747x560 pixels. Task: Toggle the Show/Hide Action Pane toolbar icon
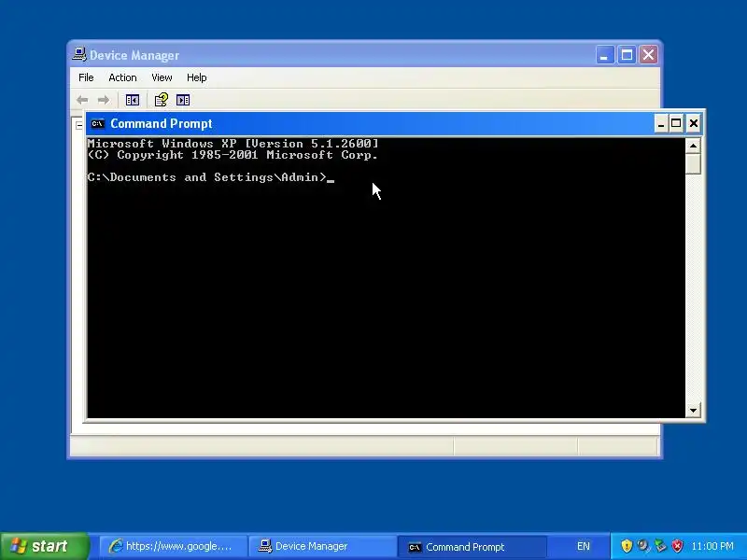(183, 100)
